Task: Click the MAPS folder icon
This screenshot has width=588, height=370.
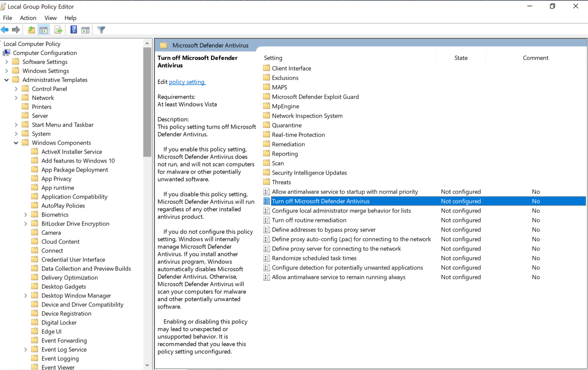Action: tap(266, 87)
